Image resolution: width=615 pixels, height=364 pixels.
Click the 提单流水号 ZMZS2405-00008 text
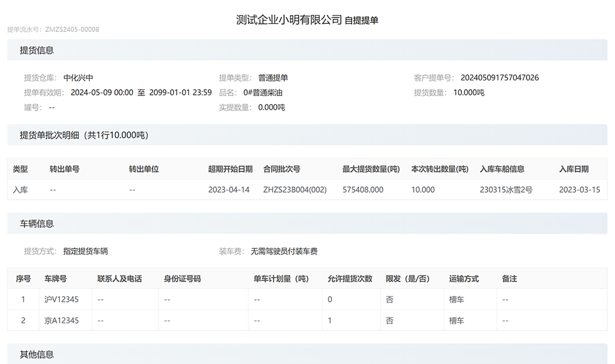pos(53,29)
